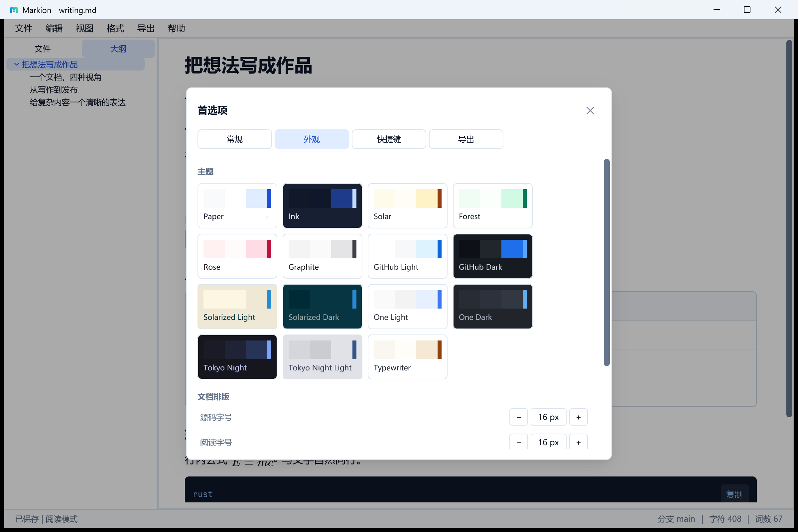Click the Markion app logo icon
Viewport: 798px width, 532px height.
14,10
